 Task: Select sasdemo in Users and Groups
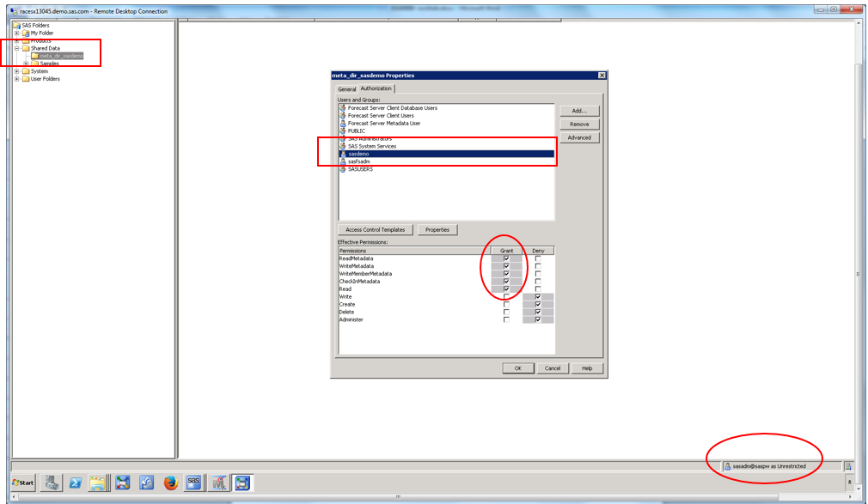[447, 154]
